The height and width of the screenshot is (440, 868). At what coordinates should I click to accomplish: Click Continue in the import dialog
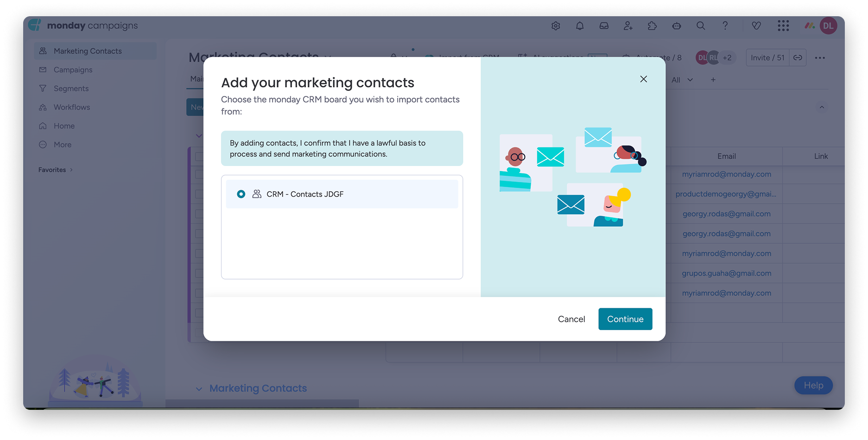[625, 319]
